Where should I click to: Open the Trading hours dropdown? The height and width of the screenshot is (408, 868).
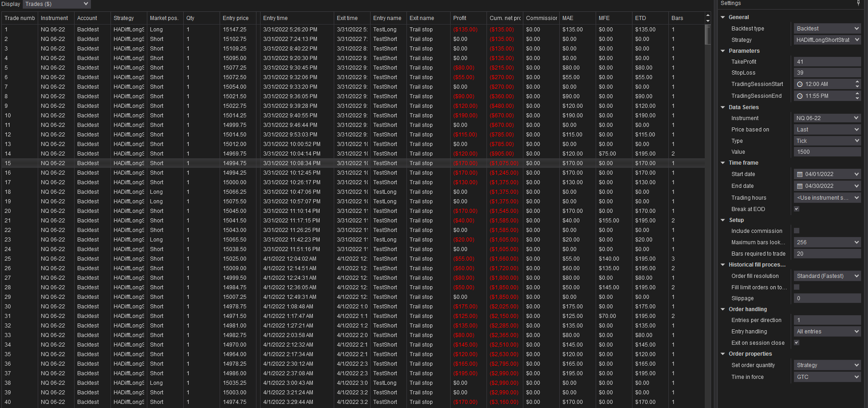click(827, 198)
